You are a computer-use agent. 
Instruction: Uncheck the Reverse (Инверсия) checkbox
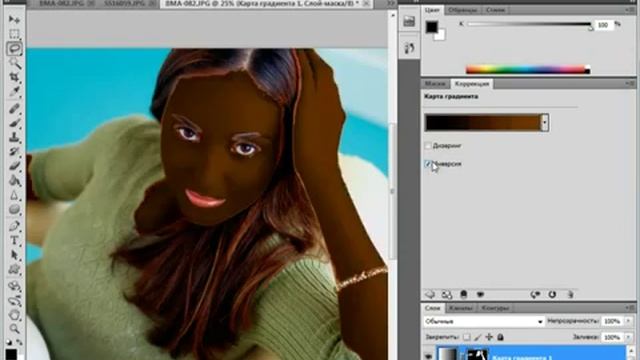coord(428,164)
